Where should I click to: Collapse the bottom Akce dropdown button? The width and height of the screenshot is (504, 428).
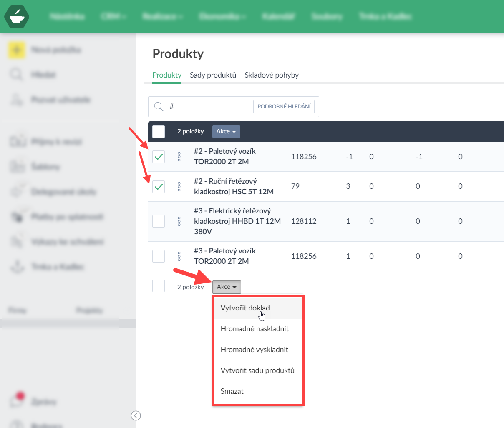pyautogui.click(x=227, y=287)
